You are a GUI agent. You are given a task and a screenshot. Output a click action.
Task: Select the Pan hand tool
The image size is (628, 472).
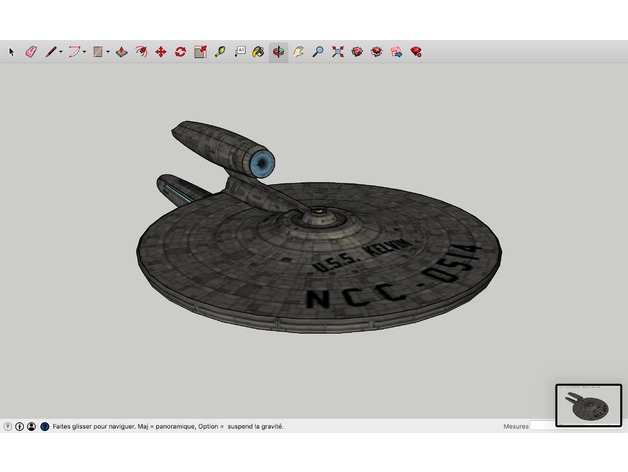pos(298,52)
